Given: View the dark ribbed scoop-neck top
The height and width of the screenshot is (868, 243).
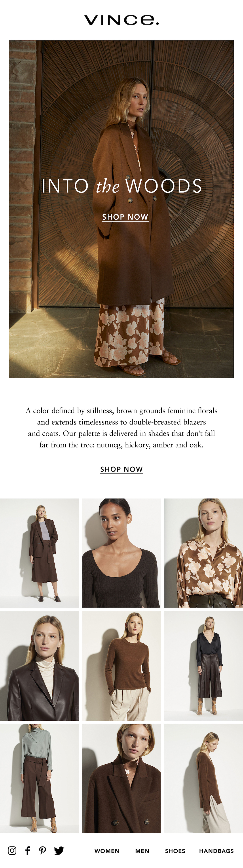Looking at the screenshot, I should click(x=121, y=553).
